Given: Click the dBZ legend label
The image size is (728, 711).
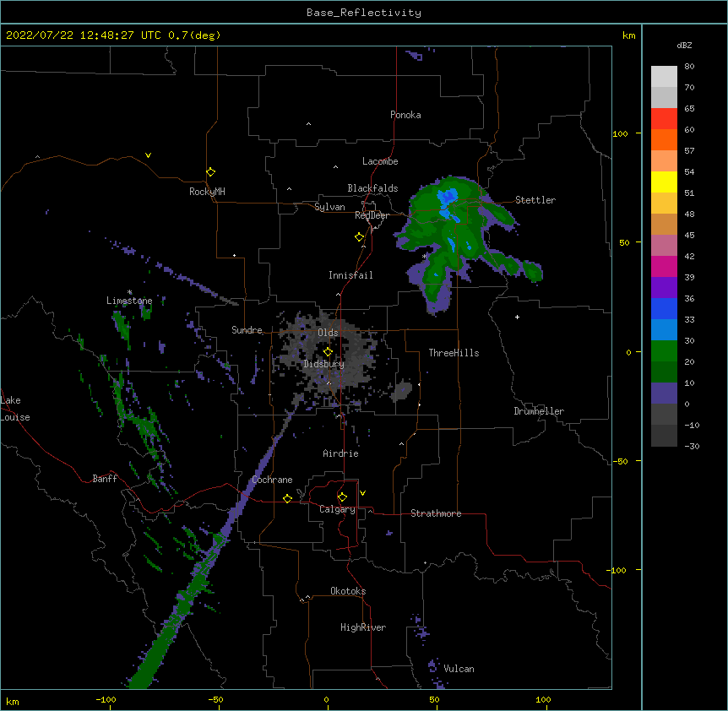Looking at the screenshot, I should (x=684, y=45).
